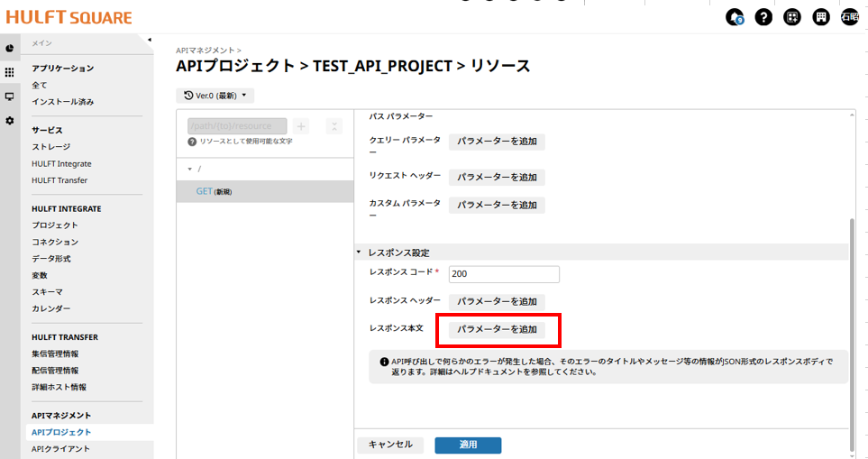
Task: Click the resource path input field
Action: point(237,126)
